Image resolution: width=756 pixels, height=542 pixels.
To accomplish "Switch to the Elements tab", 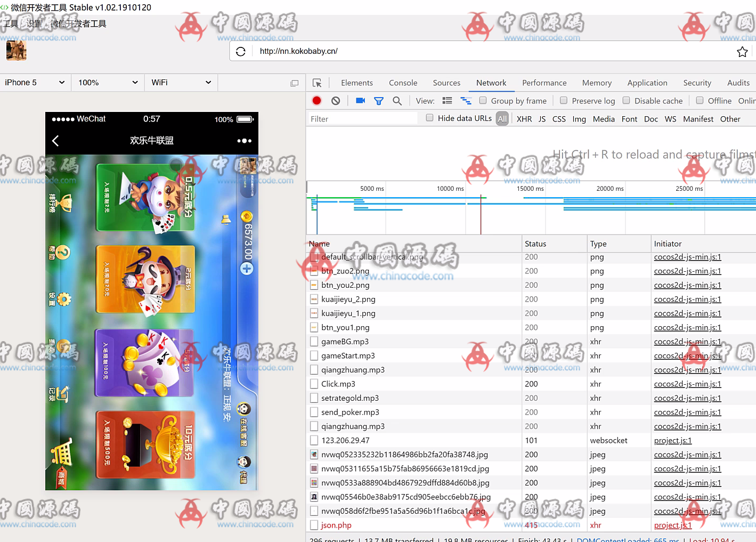I will [357, 83].
